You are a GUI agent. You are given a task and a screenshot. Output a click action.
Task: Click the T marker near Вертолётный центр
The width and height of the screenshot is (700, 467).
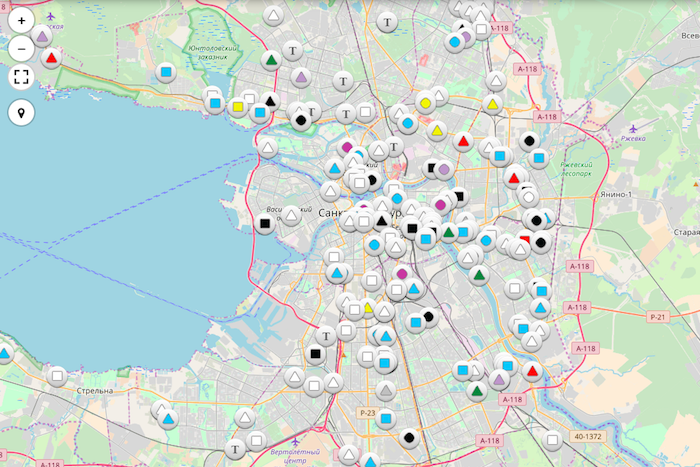point(235,448)
